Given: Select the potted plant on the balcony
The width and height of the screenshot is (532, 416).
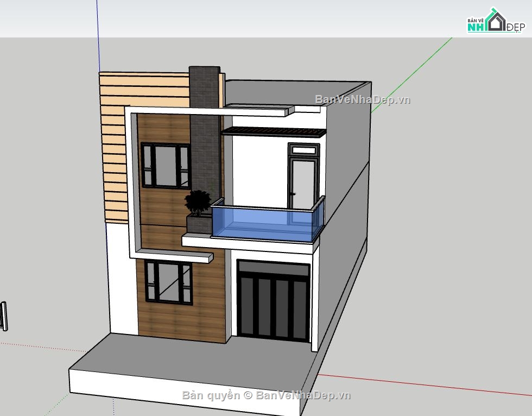Looking at the screenshot, I should (x=198, y=204).
